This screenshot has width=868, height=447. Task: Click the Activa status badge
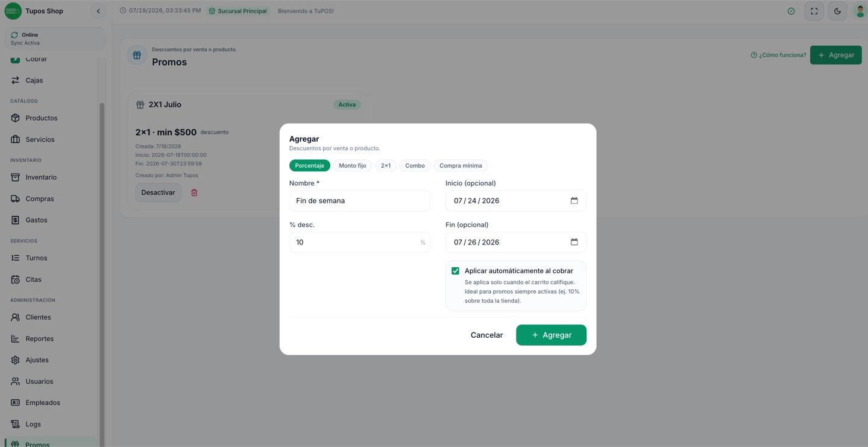click(x=347, y=104)
